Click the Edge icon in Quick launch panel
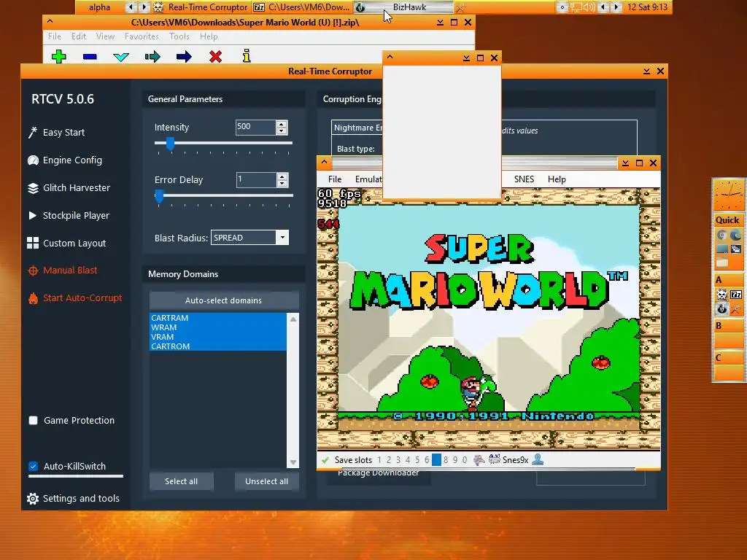This screenshot has height=560, width=747. (735, 235)
